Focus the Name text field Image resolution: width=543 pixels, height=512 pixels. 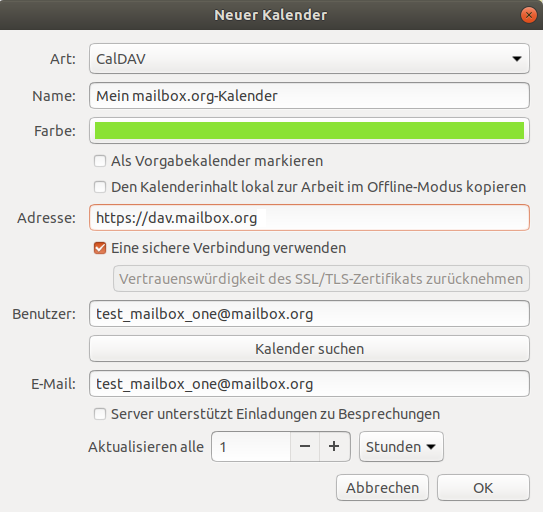(309, 96)
